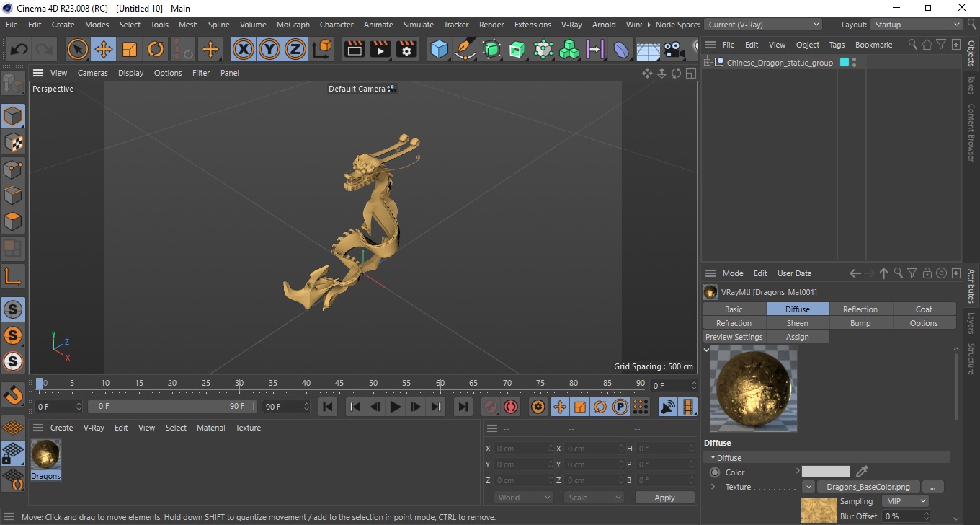Image resolution: width=980 pixels, height=525 pixels.
Task: Click the Diffuse Color swatch
Action: tap(826, 472)
